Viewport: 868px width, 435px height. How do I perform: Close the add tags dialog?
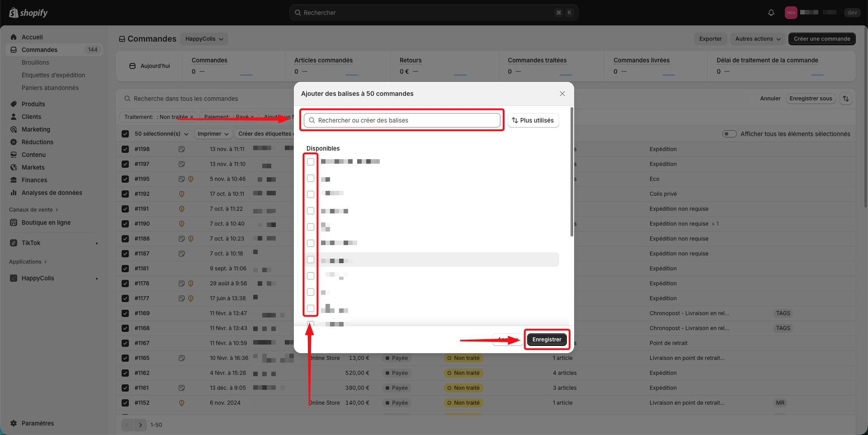(x=562, y=94)
